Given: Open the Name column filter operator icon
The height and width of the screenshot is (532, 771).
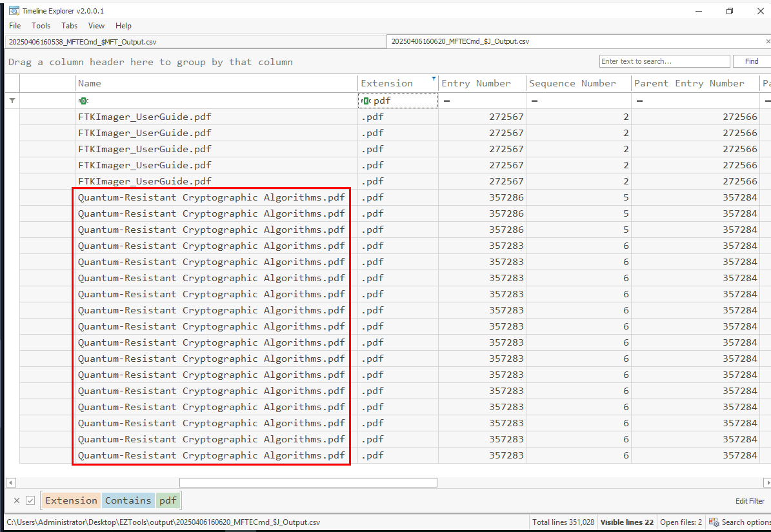Looking at the screenshot, I should click(x=83, y=101).
